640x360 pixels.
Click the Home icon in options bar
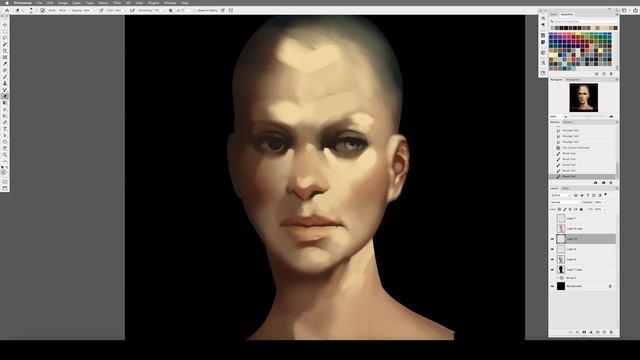tap(7, 10)
